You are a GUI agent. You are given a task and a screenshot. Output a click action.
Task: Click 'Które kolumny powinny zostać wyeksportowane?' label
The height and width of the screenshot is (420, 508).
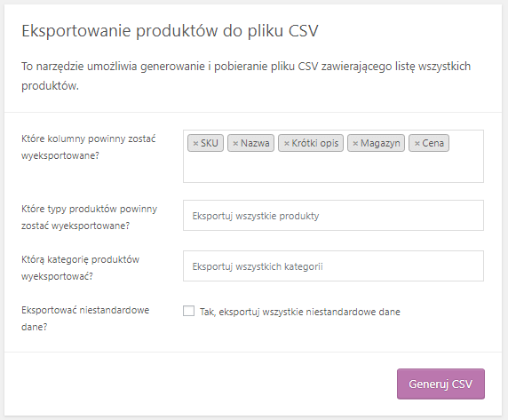(89, 147)
